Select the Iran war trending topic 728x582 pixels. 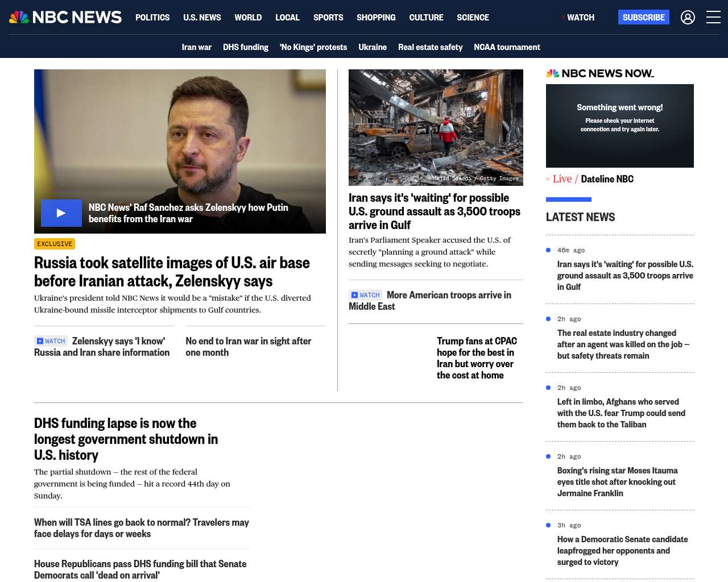[196, 47]
